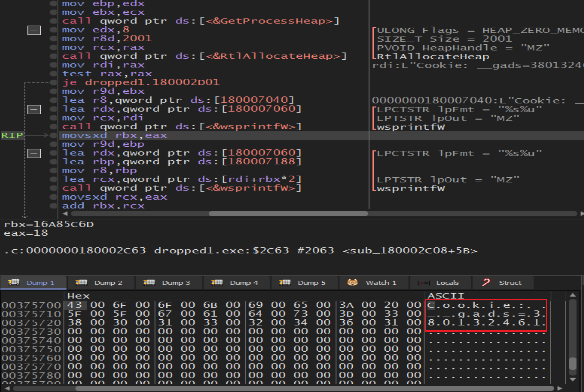
Task: Toggle breakpoint dot on call GetProcessHeap line
Action: 53,21
